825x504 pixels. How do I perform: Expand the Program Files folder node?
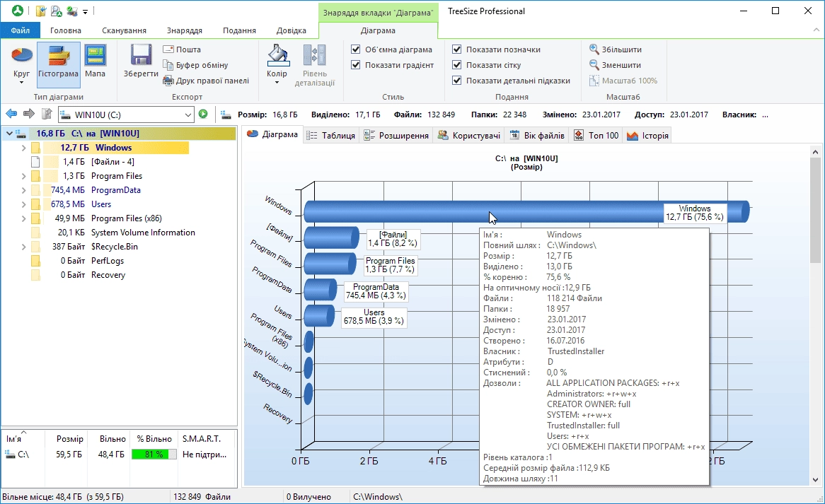click(x=23, y=176)
